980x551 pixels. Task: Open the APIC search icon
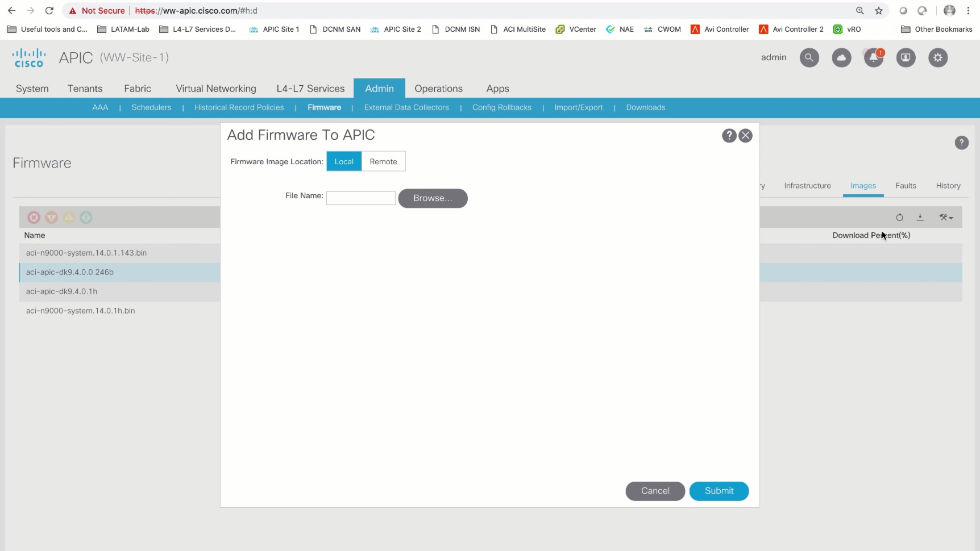(x=809, y=57)
